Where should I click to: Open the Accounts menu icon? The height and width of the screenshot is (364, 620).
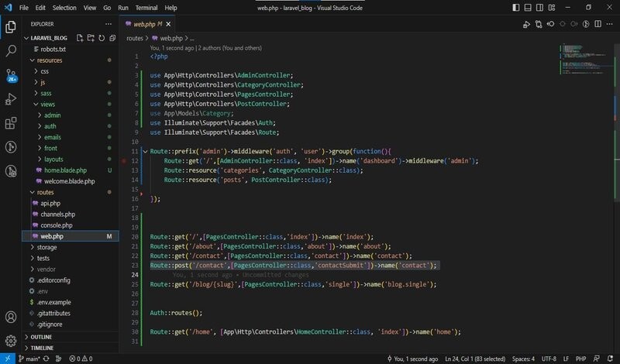coord(11,317)
